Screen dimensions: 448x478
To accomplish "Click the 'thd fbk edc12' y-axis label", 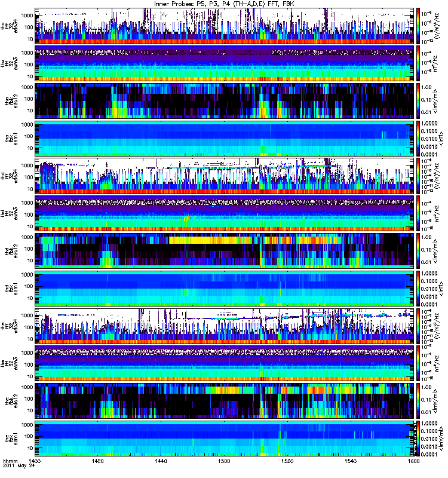I will pyautogui.click(x=11, y=251).
